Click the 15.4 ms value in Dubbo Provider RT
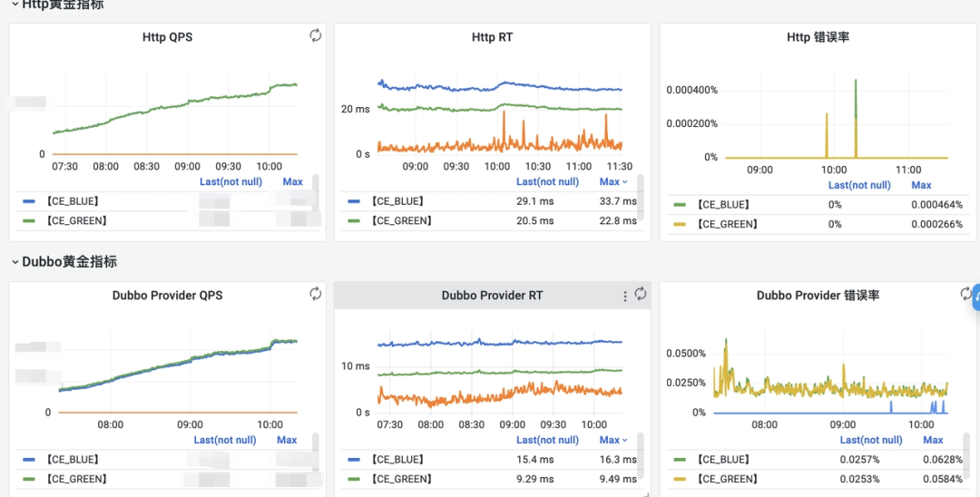 [535, 460]
